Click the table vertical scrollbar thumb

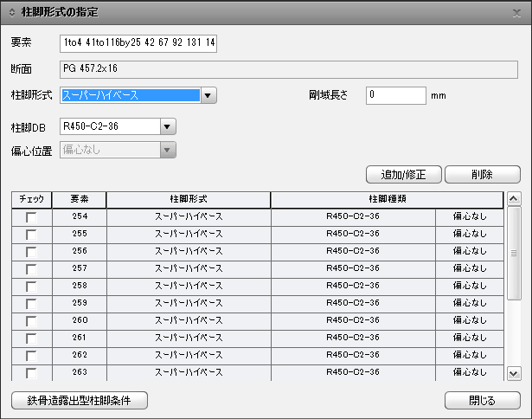pyautogui.click(x=514, y=254)
